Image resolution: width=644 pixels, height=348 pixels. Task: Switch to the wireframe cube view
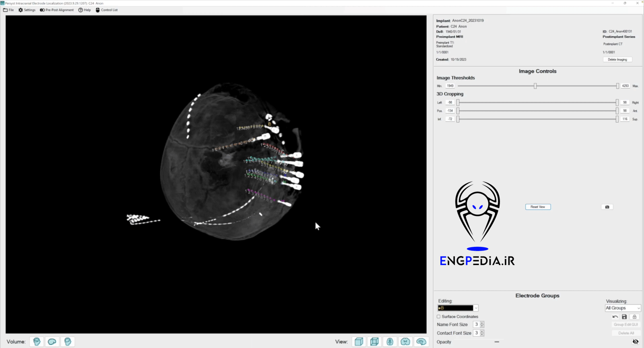pos(374,342)
